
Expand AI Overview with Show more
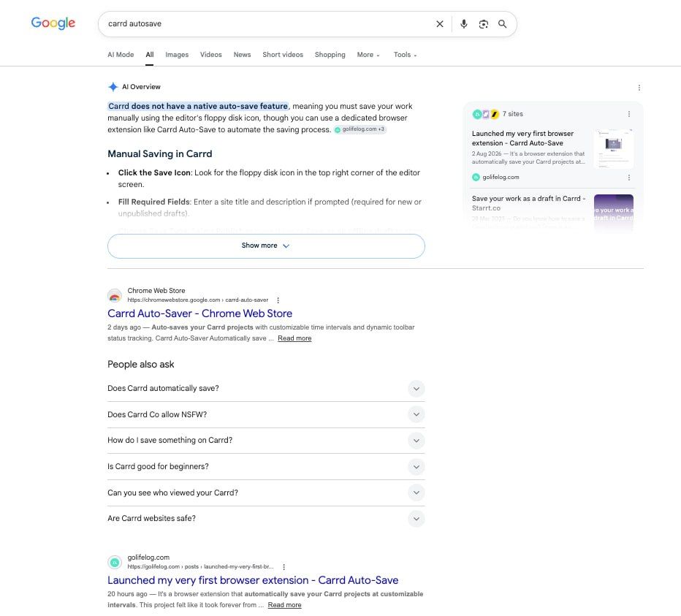point(266,246)
